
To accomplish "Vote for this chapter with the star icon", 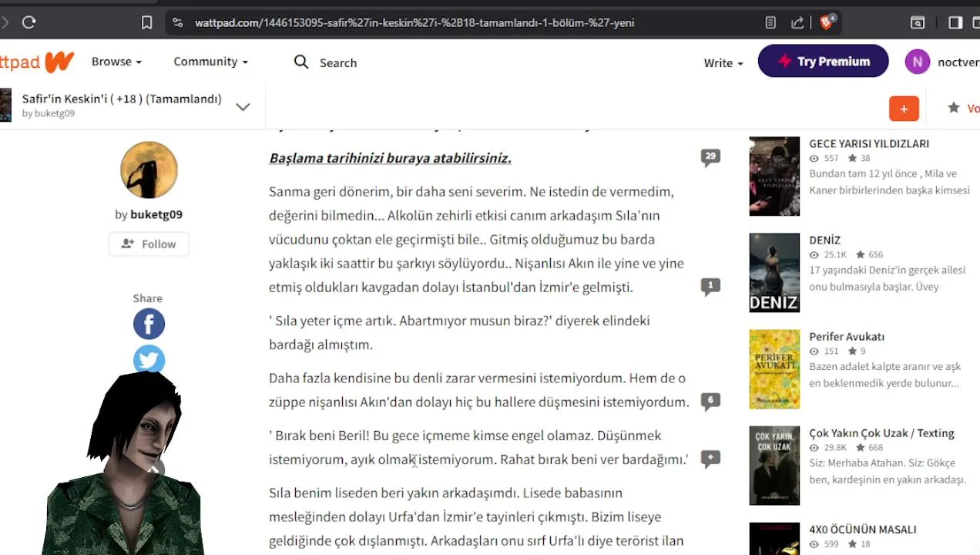I will 953,108.
